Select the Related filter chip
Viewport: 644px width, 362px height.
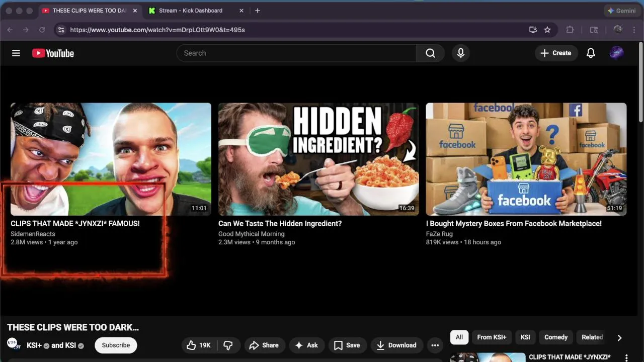pos(592,337)
